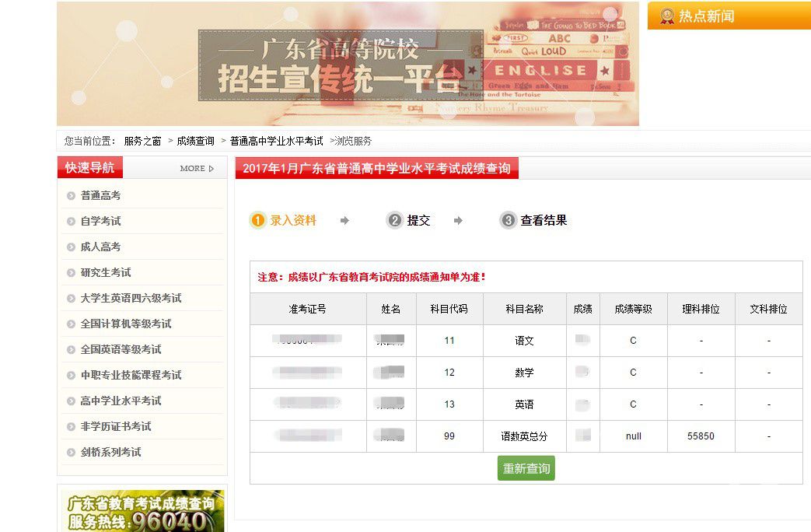The image size is (811, 532).
Task: Open 大学生英语四六级考试 link
Action: pyautogui.click(x=131, y=299)
